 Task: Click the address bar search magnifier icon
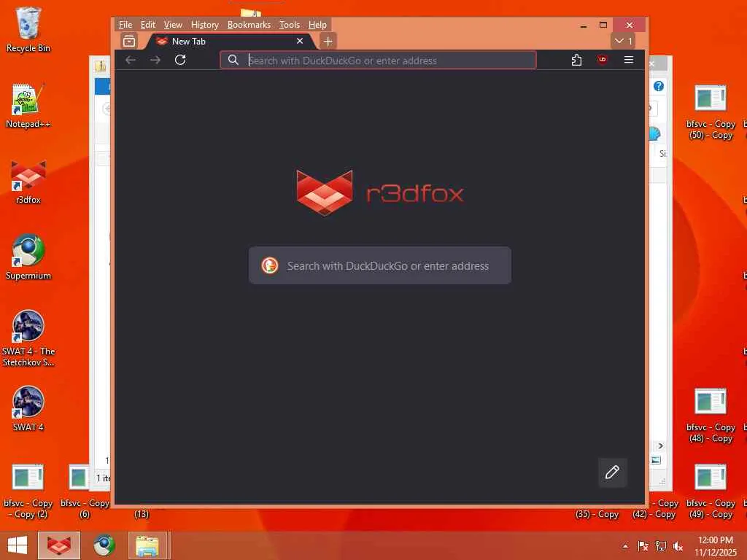pyautogui.click(x=233, y=60)
